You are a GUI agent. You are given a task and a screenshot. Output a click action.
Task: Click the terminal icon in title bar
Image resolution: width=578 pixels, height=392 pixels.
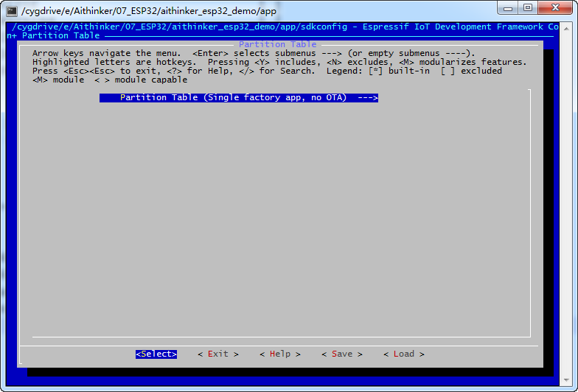(12, 11)
